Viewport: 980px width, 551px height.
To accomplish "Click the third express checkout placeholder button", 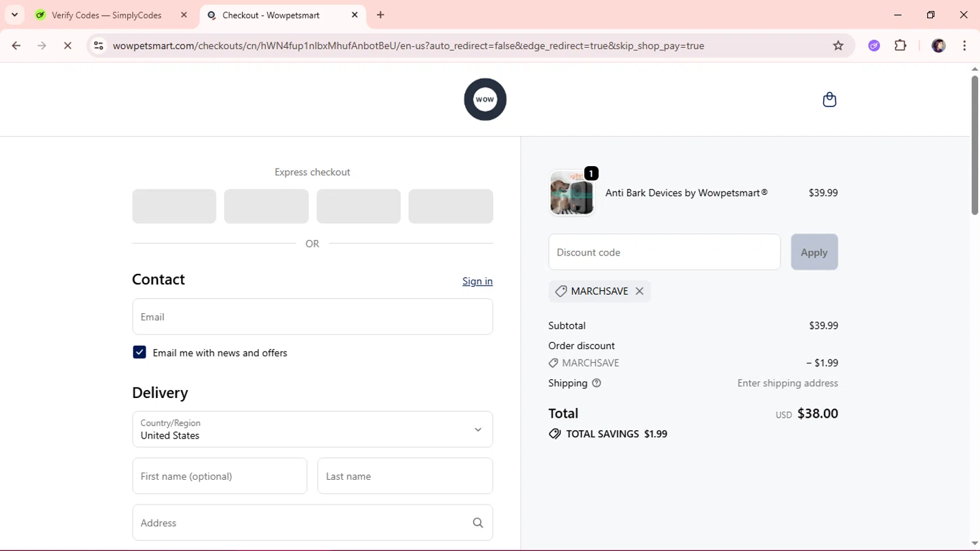I will pyautogui.click(x=359, y=207).
